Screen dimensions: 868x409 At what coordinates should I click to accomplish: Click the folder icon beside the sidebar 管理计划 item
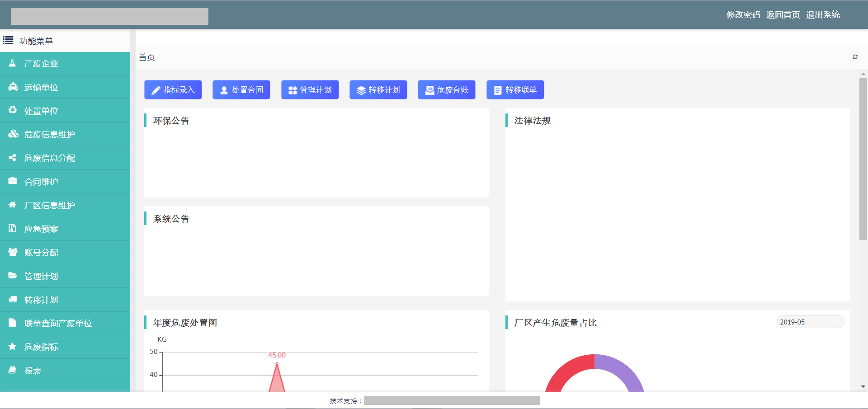[13, 275]
